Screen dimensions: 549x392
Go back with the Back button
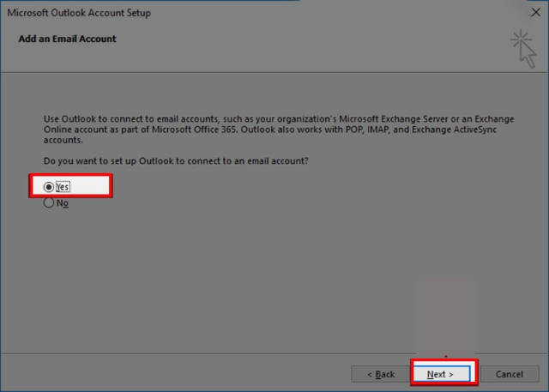coord(380,374)
